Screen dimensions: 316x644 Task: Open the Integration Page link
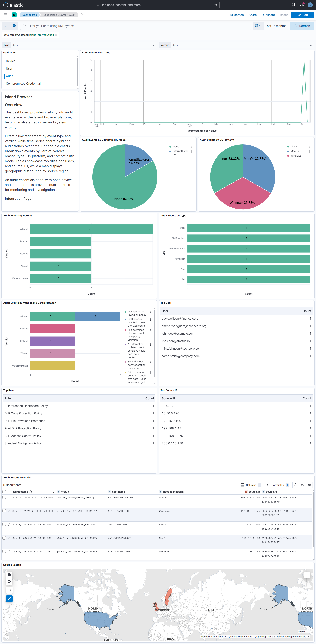pyautogui.click(x=18, y=199)
